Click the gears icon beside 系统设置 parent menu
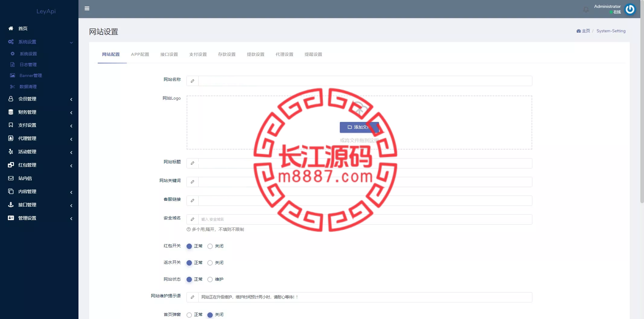 [x=11, y=42]
